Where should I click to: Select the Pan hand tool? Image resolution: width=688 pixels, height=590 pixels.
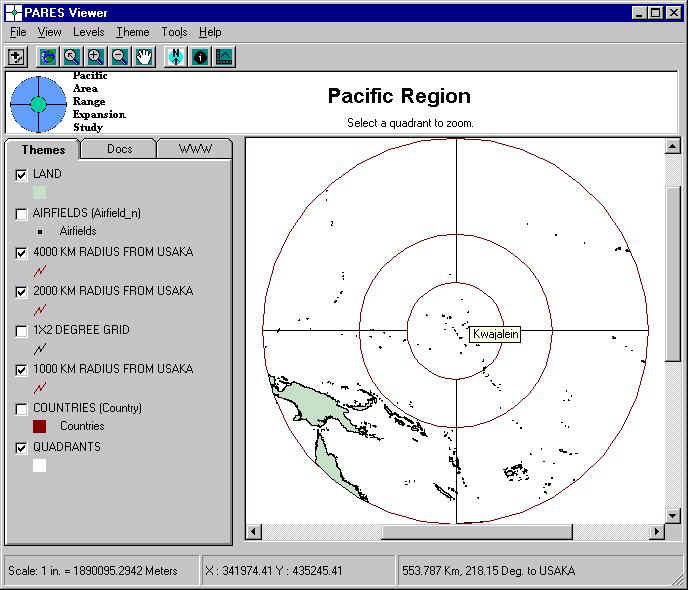pyautogui.click(x=143, y=57)
